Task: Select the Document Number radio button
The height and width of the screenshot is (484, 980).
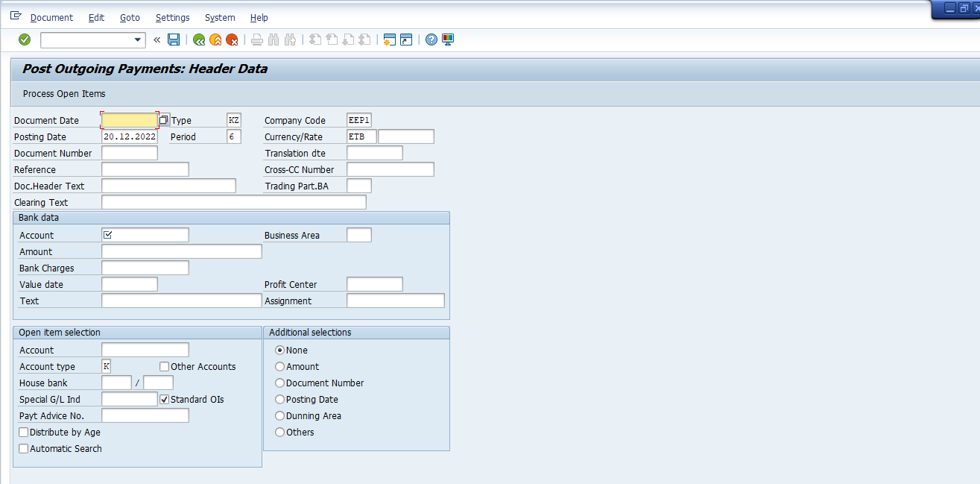Action: point(280,383)
